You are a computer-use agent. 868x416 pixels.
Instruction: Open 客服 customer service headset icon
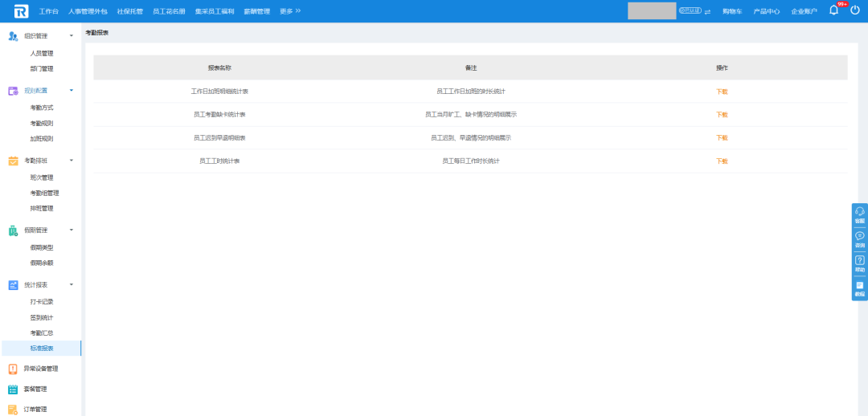point(860,211)
